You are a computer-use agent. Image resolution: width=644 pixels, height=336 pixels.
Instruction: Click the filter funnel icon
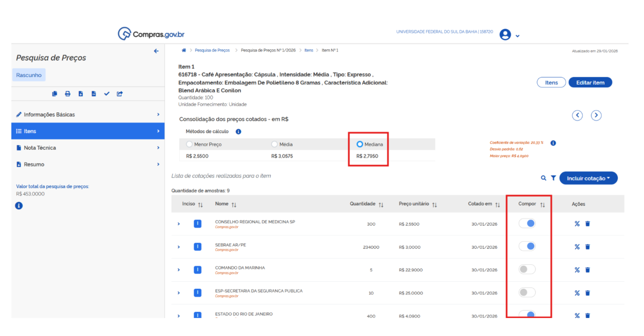pyautogui.click(x=553, y=178)
